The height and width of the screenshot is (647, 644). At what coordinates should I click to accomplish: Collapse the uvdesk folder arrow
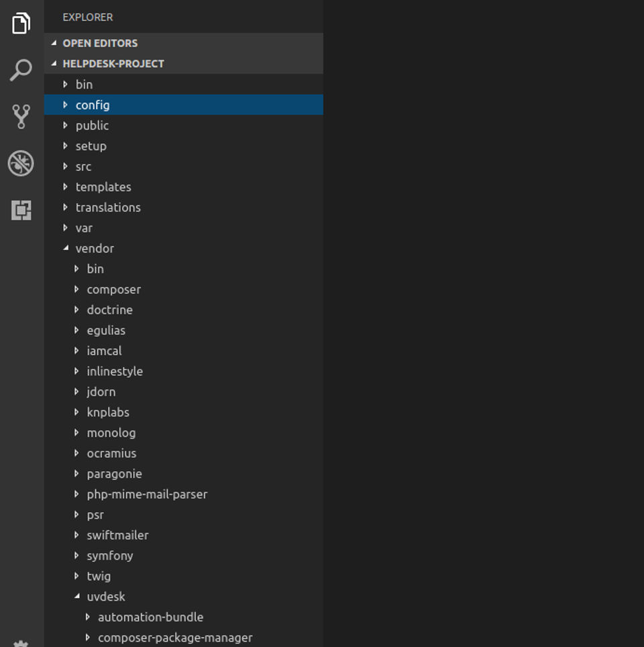[76, 597]
